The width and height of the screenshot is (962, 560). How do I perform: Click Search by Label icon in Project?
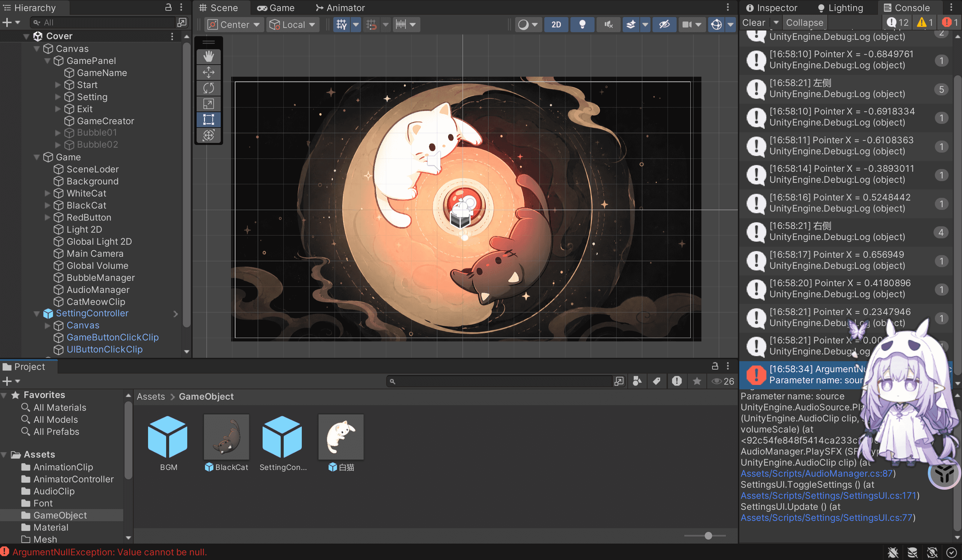(657, 381)
